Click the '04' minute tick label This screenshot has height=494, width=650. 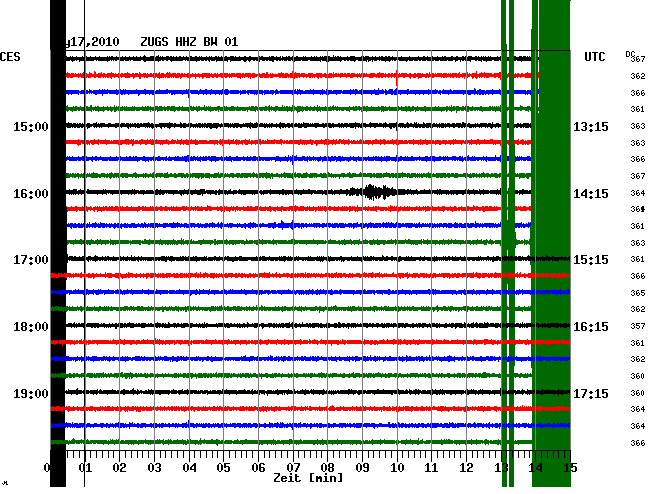(189, 467)
